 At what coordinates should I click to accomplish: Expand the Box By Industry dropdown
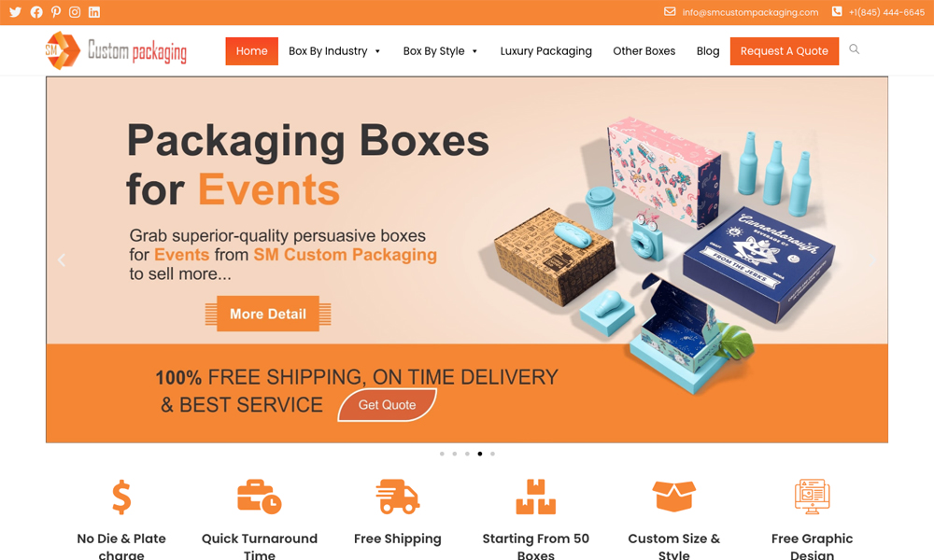coord(334,51)
